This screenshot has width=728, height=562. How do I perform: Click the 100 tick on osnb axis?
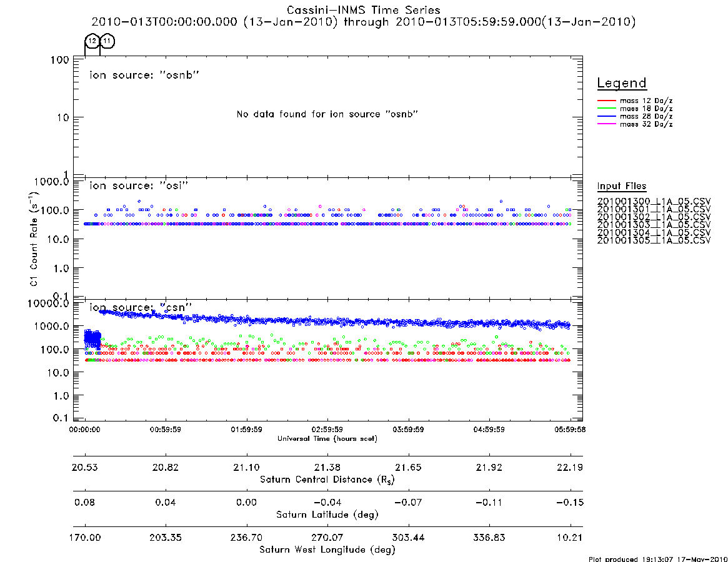pyautogui.click(x=59, y=60)
